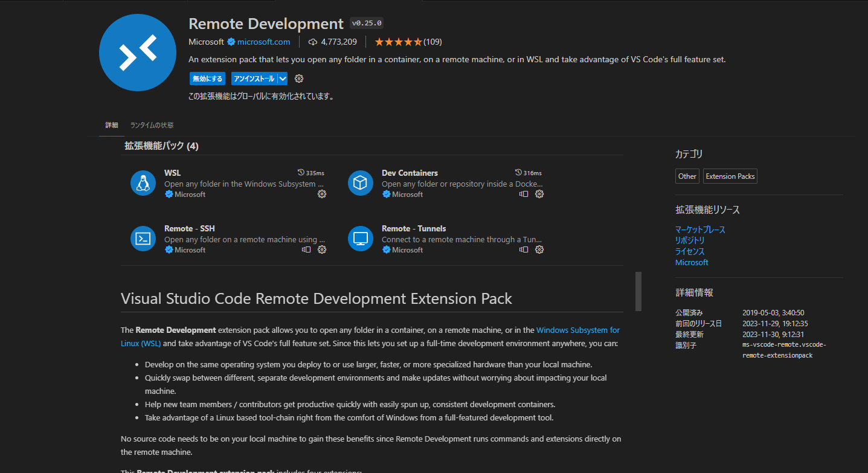
Task: Open the リポジトリ resource link
Action: (x=689, y=240)
